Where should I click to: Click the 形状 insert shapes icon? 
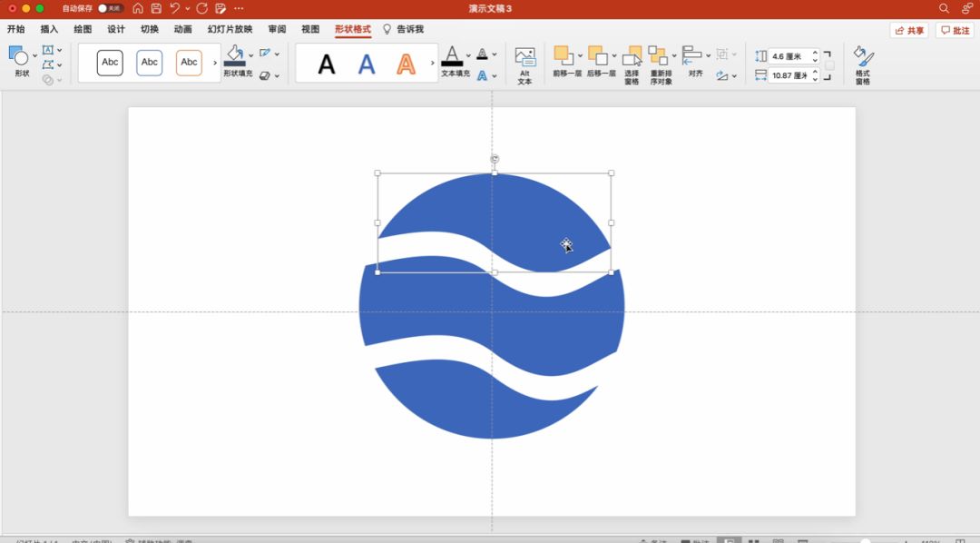point(19,55)
